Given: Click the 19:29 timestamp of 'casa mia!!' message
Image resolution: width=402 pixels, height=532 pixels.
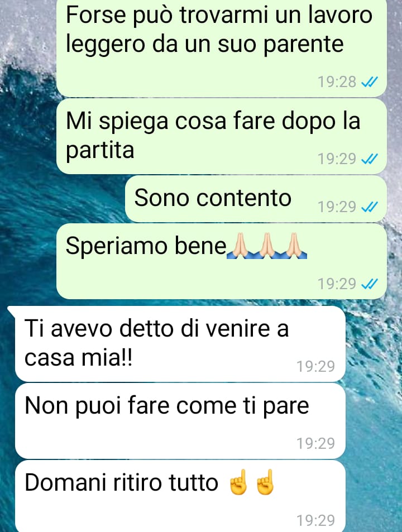Looking at the screenshot, I should pyautogui.click(x=316, y=366).
